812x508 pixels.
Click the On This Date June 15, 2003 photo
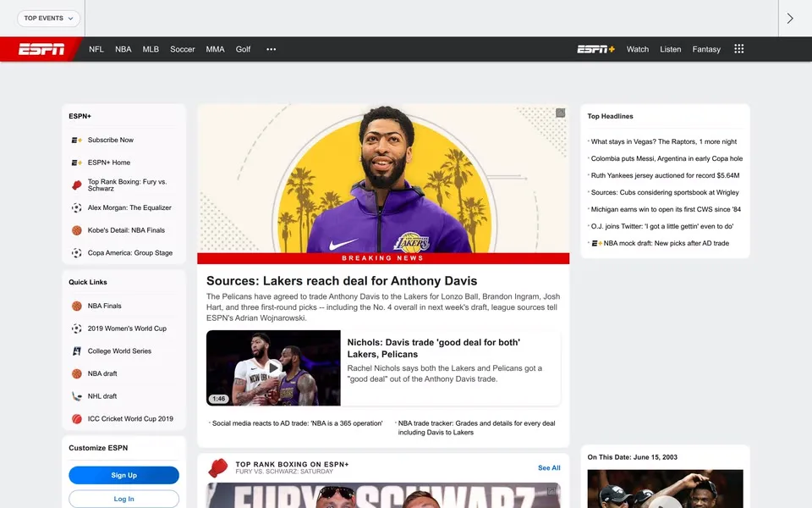tap(665, 489)
